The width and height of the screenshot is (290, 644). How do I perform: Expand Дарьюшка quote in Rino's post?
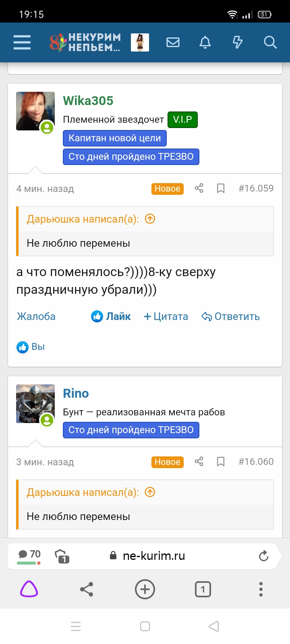coord(150,492)
